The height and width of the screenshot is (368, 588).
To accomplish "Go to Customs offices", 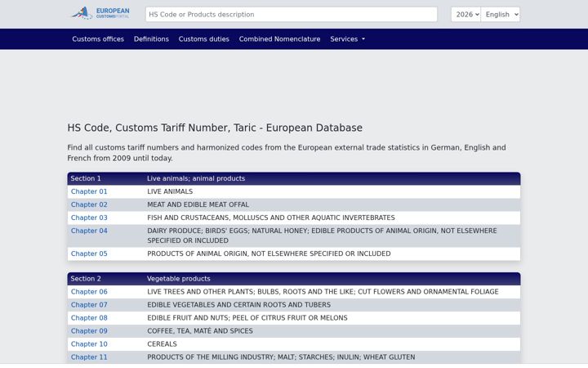I will coord(98,39).
